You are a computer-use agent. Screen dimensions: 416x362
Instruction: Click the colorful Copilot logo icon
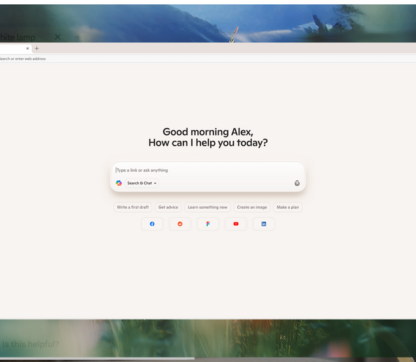(x=119, y=183)
